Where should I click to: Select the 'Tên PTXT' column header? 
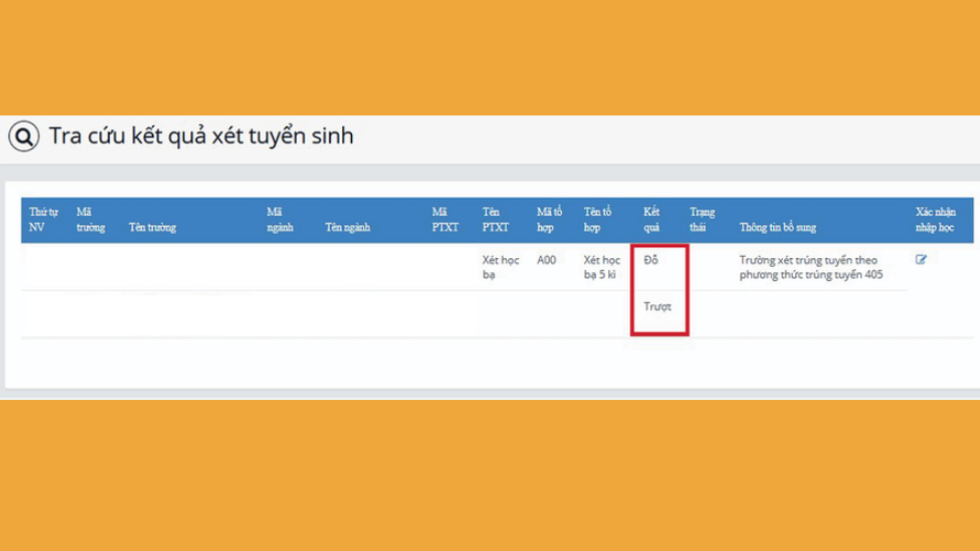495,220
